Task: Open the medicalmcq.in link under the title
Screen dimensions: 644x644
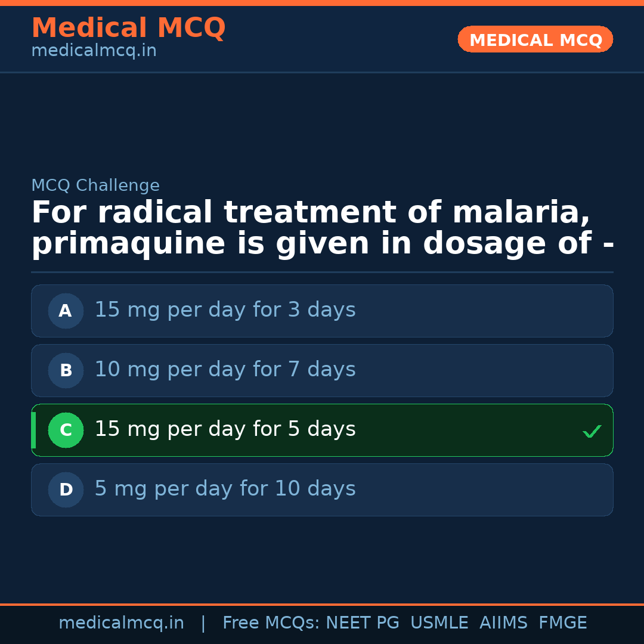Action: 94,51
